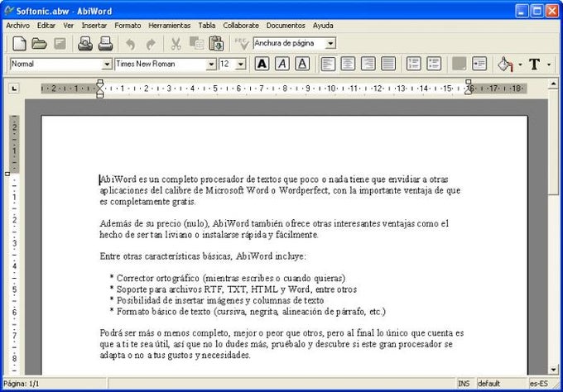The image size is (563, 392).
Task: Open the Times New Roman font dropdown
Action: pos(211,65)
